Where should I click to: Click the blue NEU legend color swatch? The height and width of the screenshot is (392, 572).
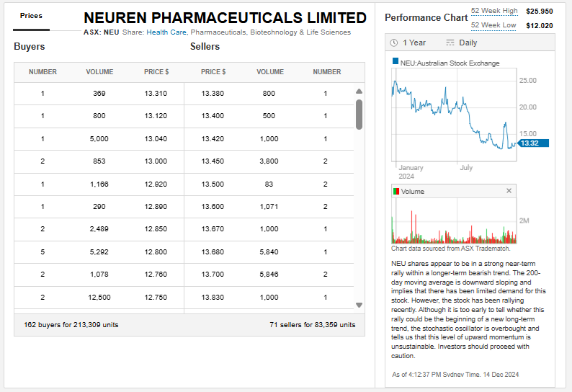[x=396, y=63]
